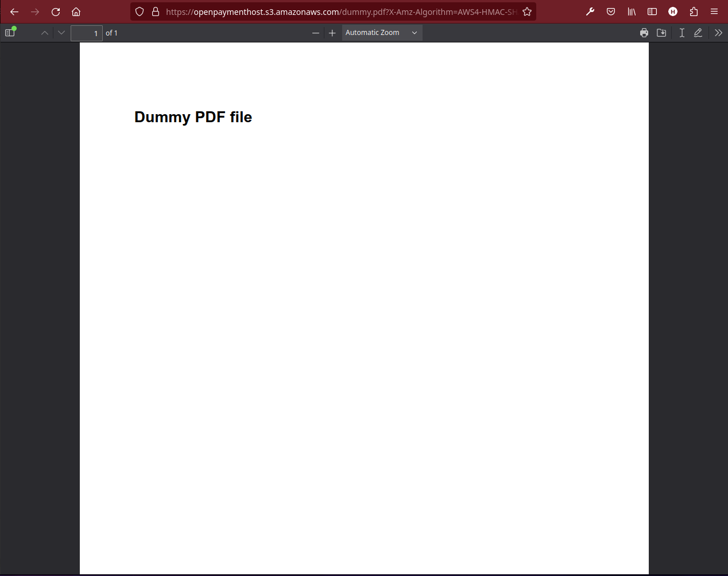728x576 pixels.
Task: Open the Automatic Zoom dropdown
Action: [381, 33]
